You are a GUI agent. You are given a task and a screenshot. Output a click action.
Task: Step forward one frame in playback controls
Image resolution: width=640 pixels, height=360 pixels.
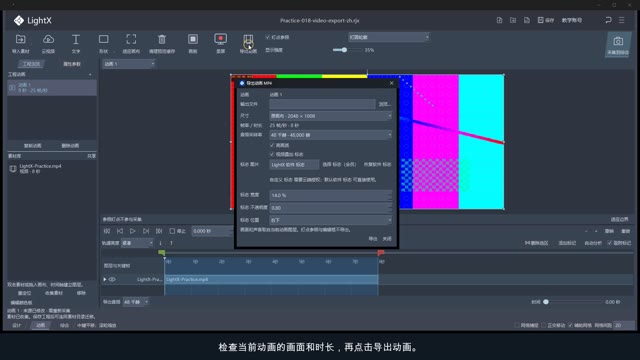tap(146, 231)
